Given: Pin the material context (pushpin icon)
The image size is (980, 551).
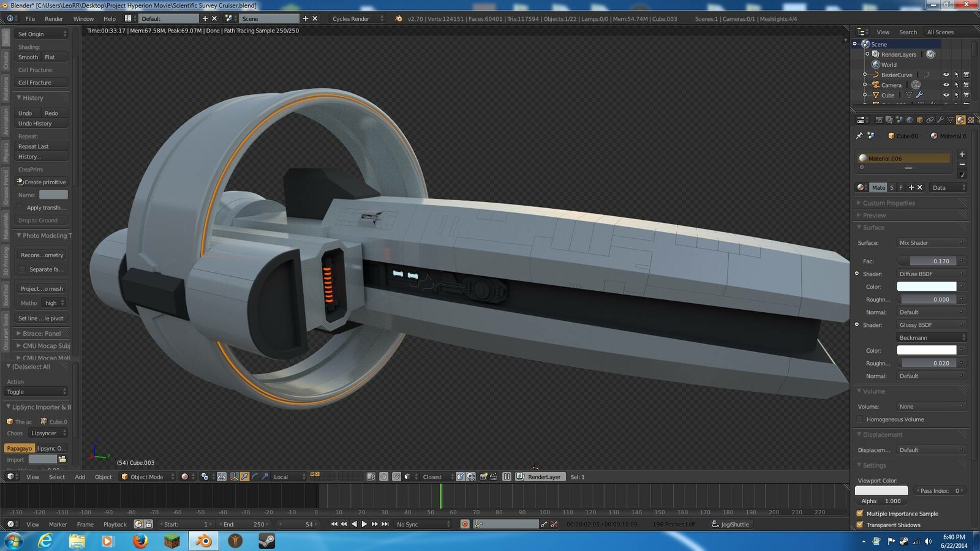Looking at the screenshot, I should tap(859, 136).
